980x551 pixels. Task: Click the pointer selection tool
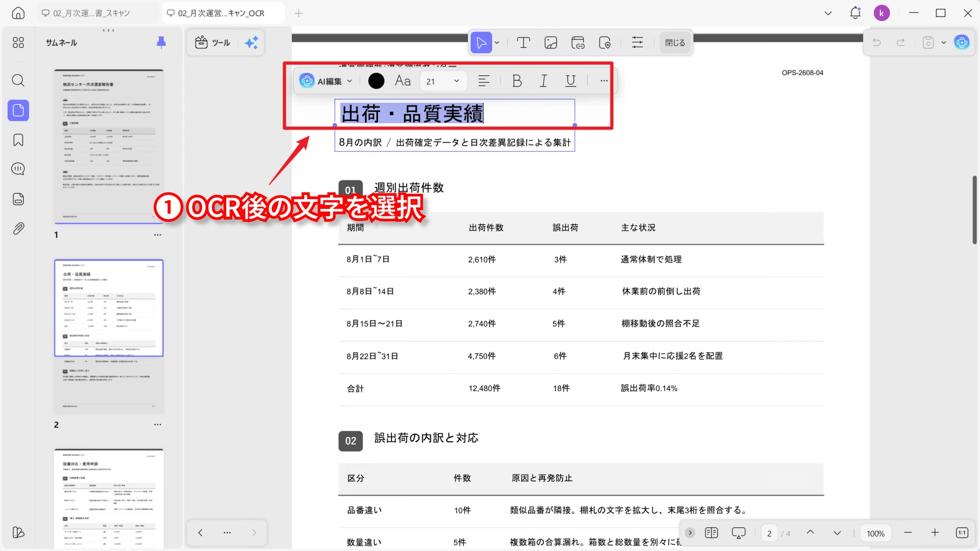(481, 43)
